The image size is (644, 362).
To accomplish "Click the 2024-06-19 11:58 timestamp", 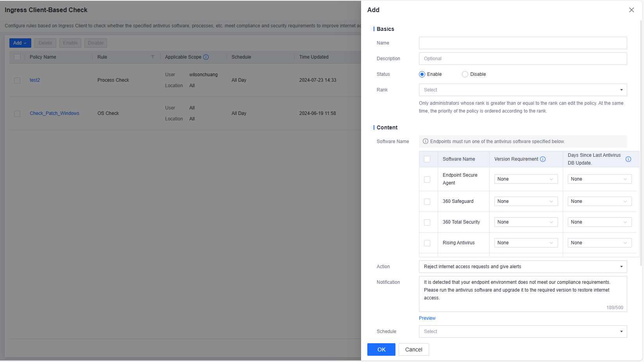I will [x=318, y=113].
